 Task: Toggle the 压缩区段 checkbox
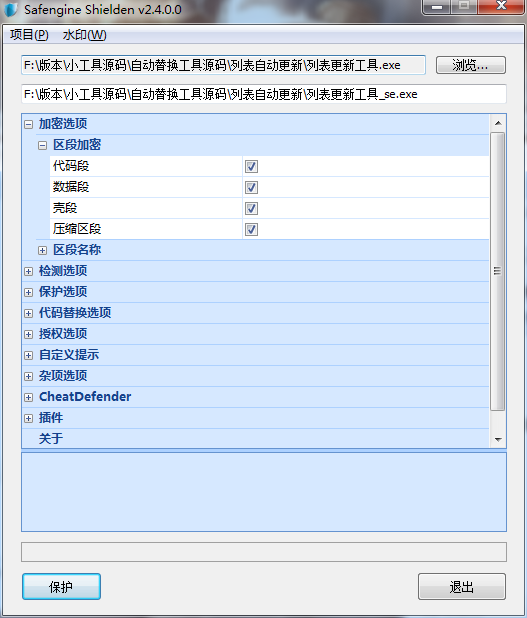[251, 229]
